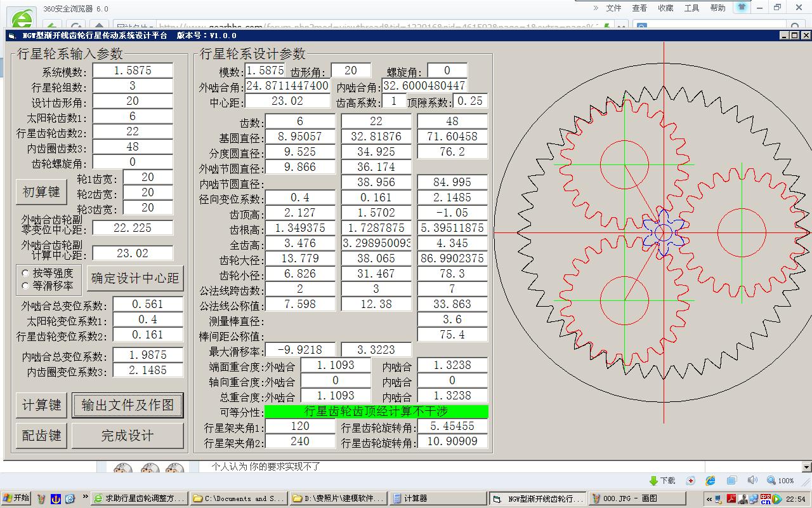Click the 内啮合总变位系数 field showing 1.9875
Screen dimensions: 812x508
148,355
